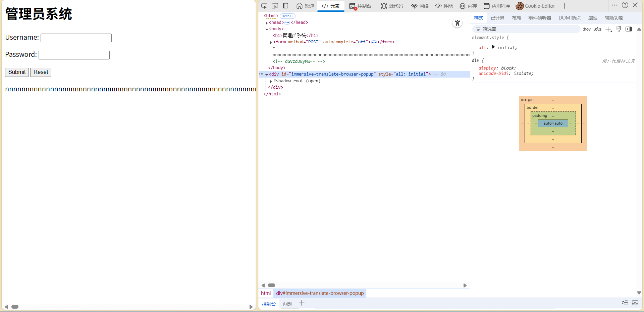Open the DevTools help icon
Viewport: 644px width, 312px height.
click(625, 5)
